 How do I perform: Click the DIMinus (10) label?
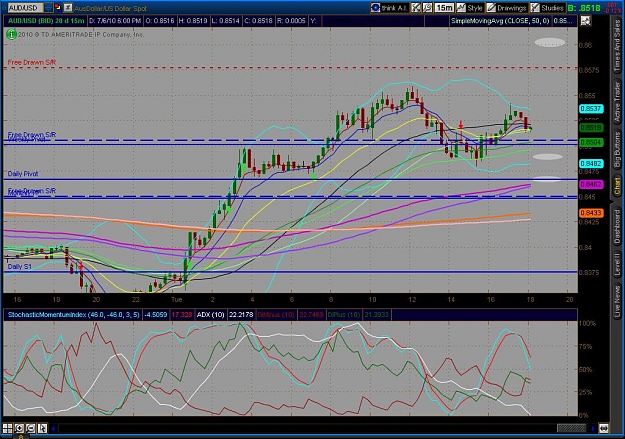276,315
